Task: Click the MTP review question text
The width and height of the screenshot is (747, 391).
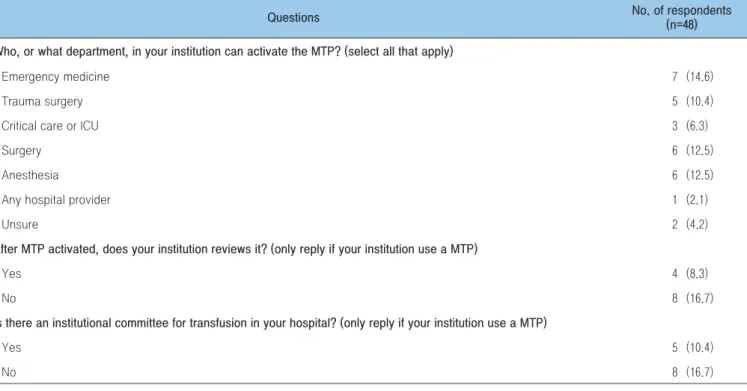Action: pyautogui.click(x=239, y=249)
